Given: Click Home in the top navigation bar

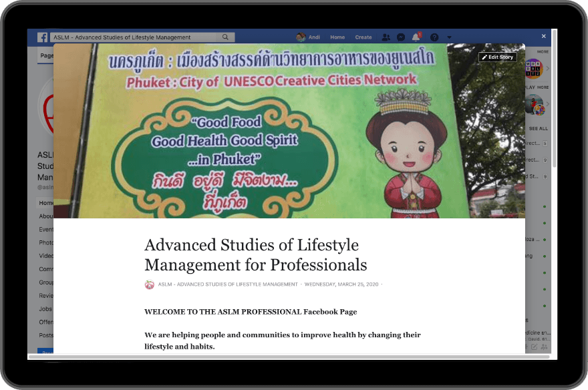Looking at the screenshot, I should coord(337,37).
